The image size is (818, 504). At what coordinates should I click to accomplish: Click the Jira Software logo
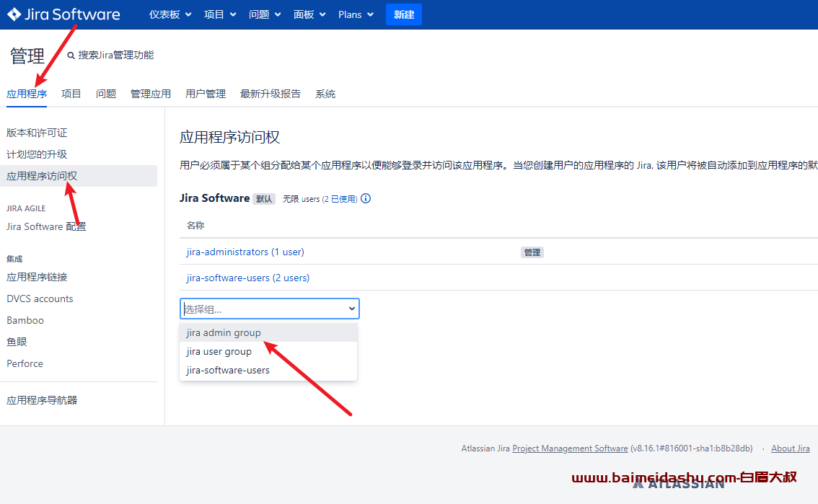pyautogui.click(x=63, y=14)
